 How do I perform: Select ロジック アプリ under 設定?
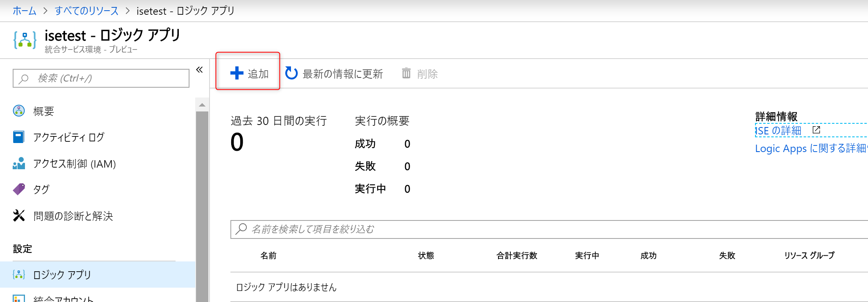(x=98, y=275)
